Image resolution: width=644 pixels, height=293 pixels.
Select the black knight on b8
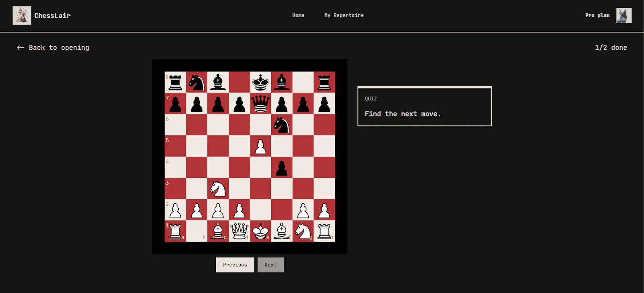[196, 82]
